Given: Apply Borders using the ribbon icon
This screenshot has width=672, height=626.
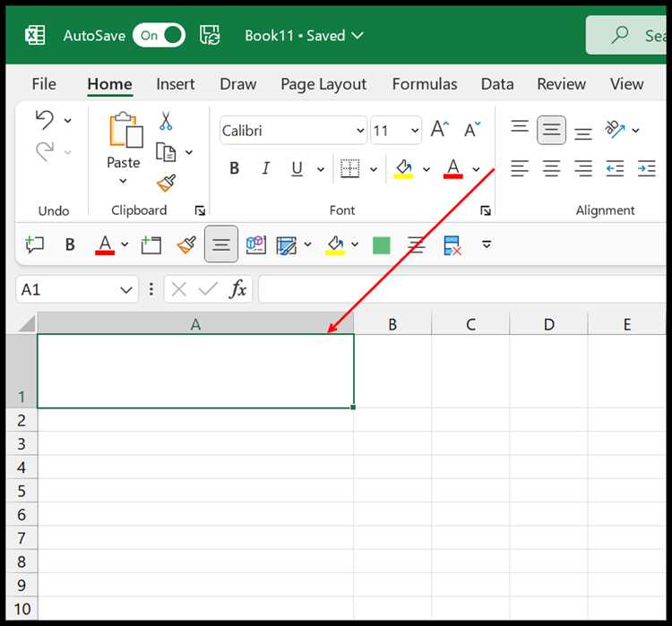Looking at the screenshot, I should point(350,168).
